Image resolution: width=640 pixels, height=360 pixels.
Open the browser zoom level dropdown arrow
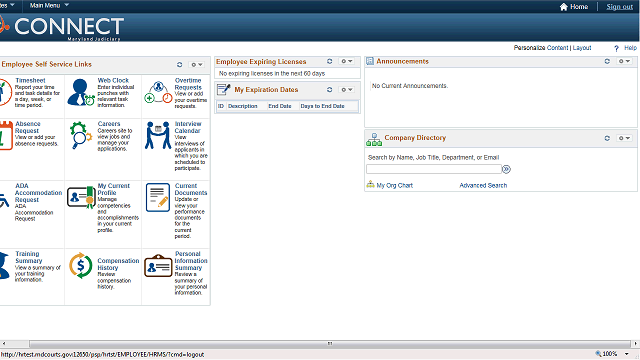(627, 354)
